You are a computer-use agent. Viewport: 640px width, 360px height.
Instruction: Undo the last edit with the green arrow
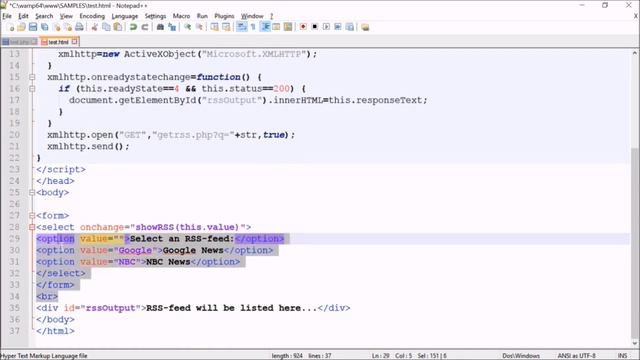[133, 27]
